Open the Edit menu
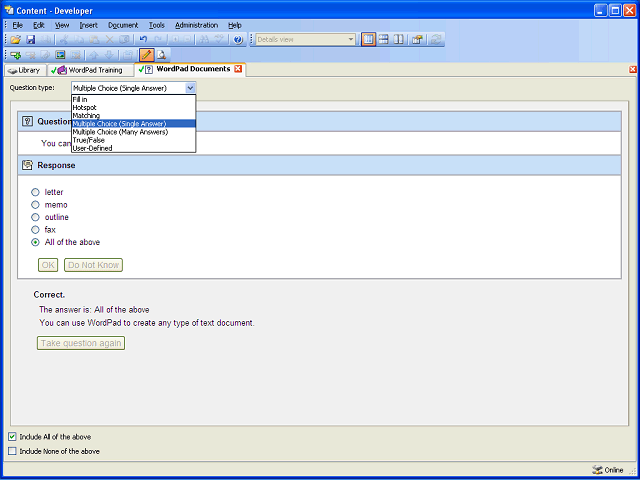640x480 pixels. [39, 25]
